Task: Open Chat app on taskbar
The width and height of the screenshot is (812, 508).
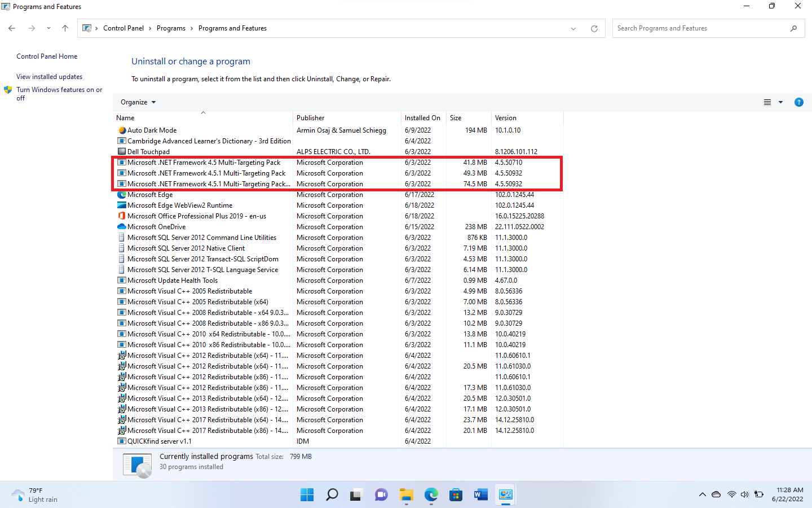Action: tap(381, 495)
